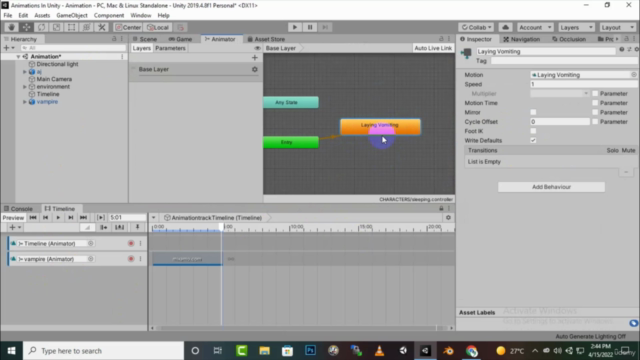Switch to the Occlusion tab
Image resolution: width=640 pixels, height=360 pixels.
(x=569, y=39)
